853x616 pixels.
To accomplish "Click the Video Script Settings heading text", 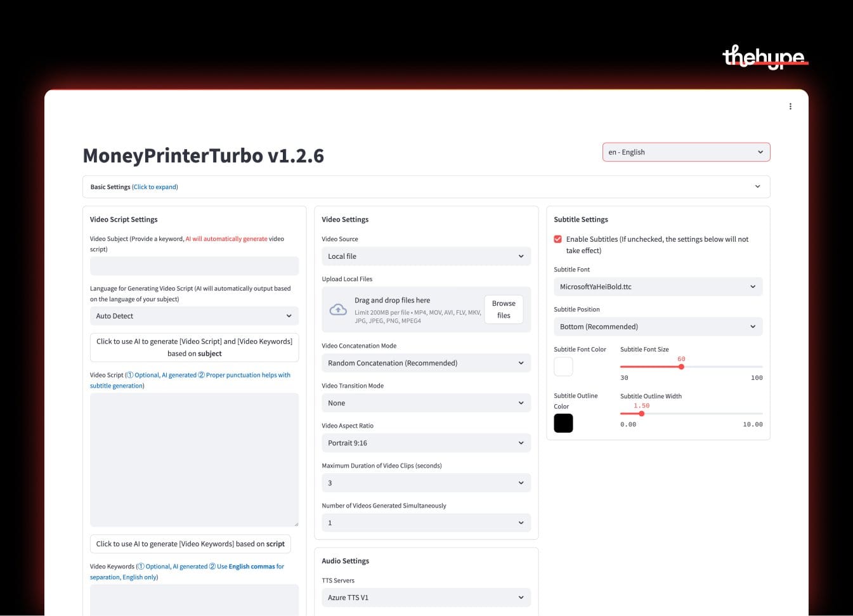I will click(124, 220).
